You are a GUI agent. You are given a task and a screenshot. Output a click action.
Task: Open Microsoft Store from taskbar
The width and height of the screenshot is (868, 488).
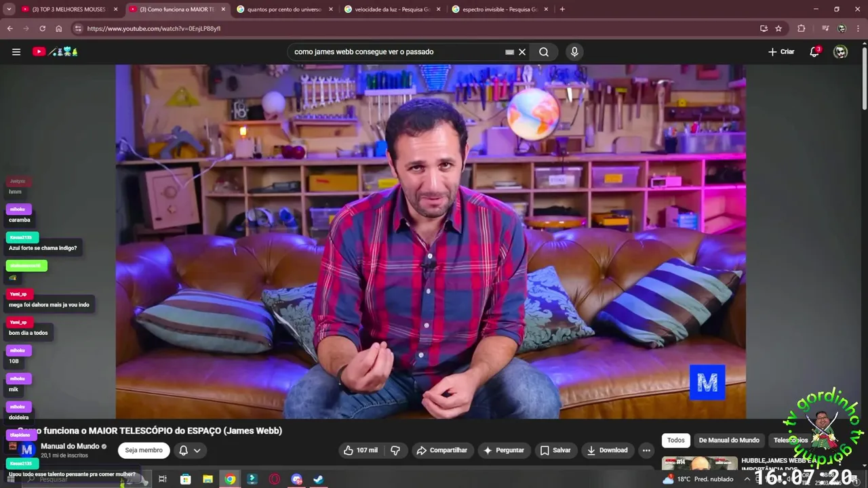click(x=185, y=479)
